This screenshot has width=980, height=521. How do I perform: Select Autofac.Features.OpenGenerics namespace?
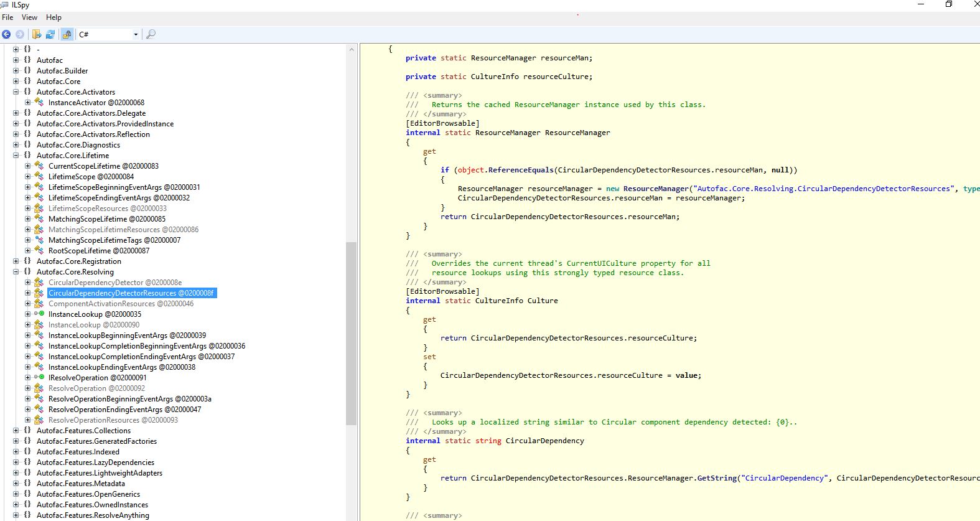click(x=88, y=494)
